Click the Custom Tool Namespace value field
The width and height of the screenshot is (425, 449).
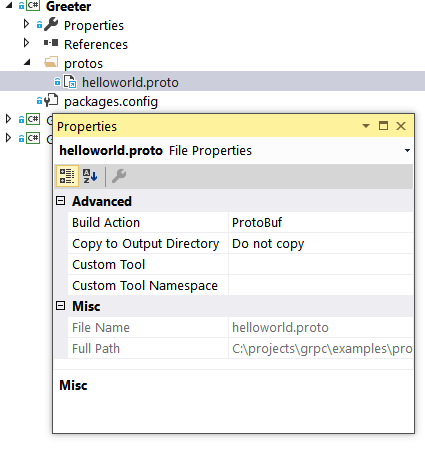pos(320,285)
